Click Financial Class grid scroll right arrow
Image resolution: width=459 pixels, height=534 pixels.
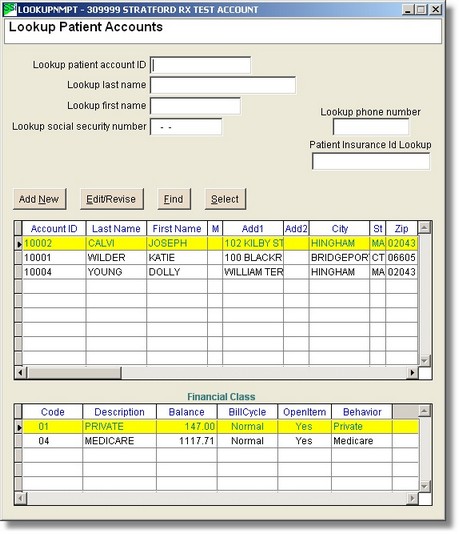click(x=413, y=498)
